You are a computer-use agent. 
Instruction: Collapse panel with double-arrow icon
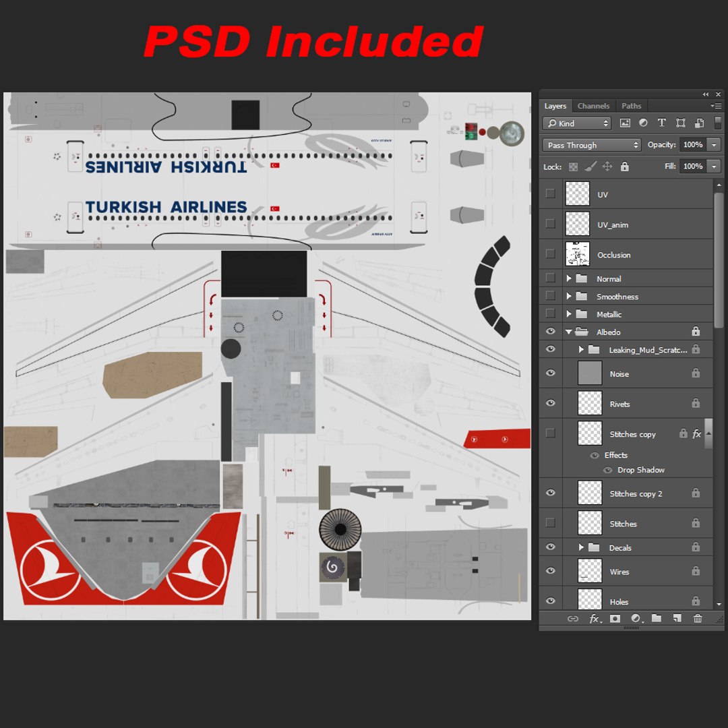coord(705,94)
